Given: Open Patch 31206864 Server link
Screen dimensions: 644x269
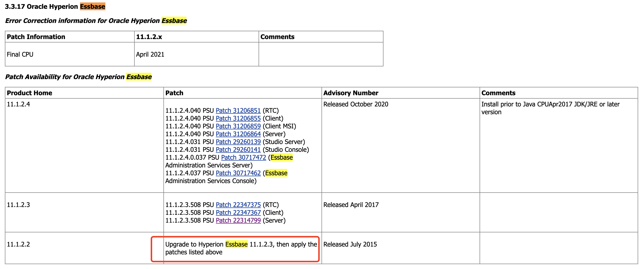Looking at the screenshot, I should click(x=238, y=134).
